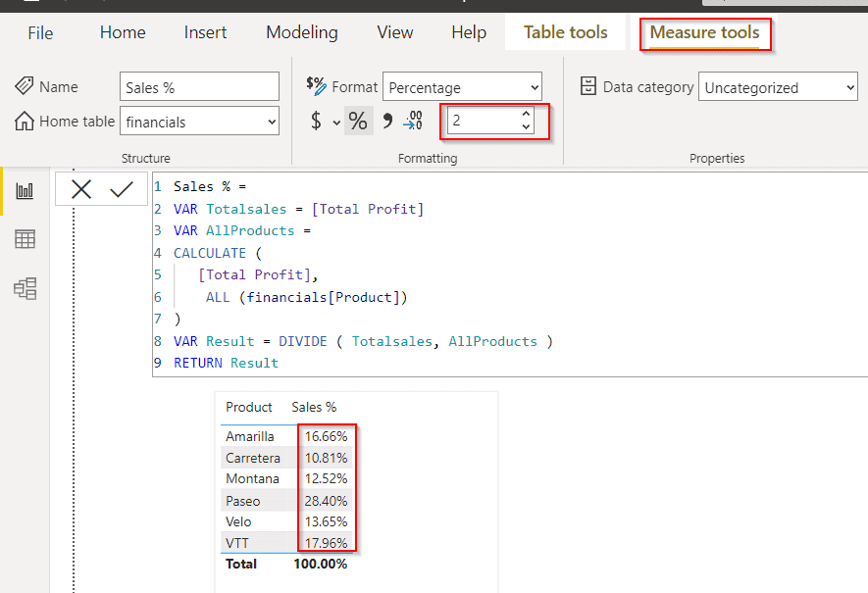Open the Format dropdown showing Percentage
Image resolution: width=868 pixels, height=593 pixels.
tap(462, 87)
